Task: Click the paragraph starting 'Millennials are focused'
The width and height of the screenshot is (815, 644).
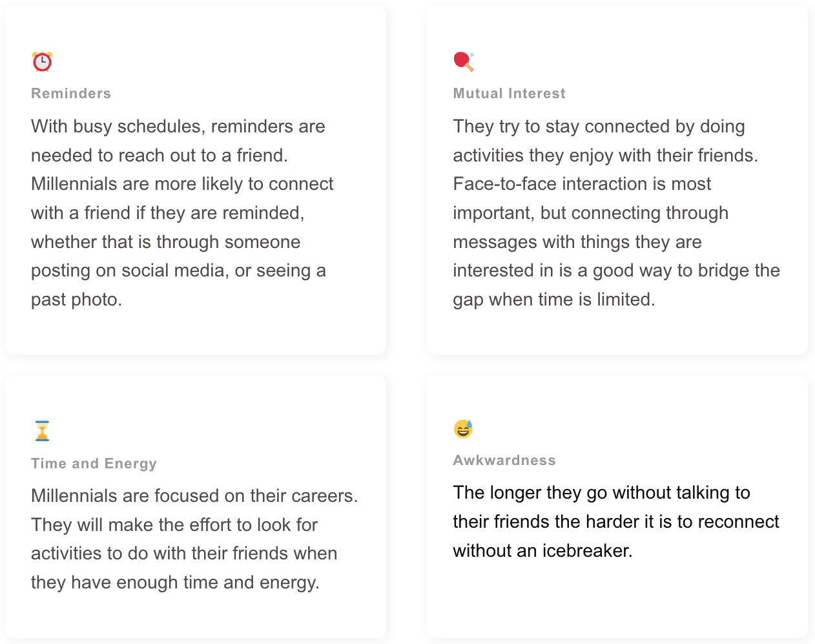Action: coord(194,539)
